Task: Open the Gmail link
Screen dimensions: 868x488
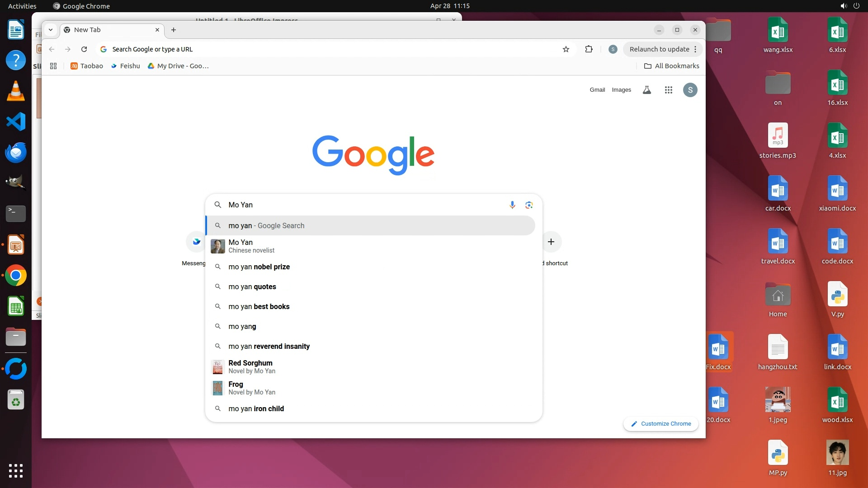Action: pos(597,90)
